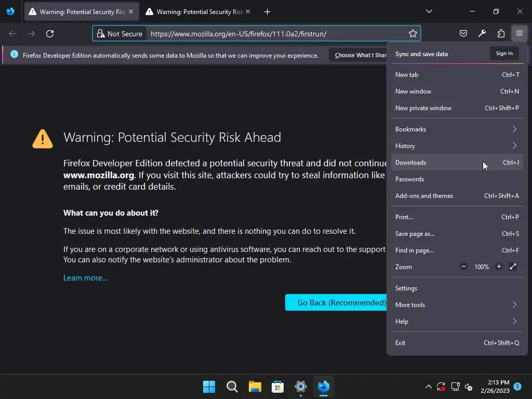The height and width of the screenshot is (399, 532).
Task: Click the reload page icon
Action: click(x=50, y=34)
